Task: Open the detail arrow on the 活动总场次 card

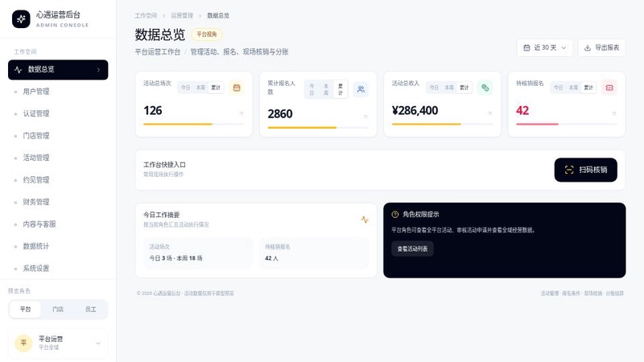Action: (241, 113)
